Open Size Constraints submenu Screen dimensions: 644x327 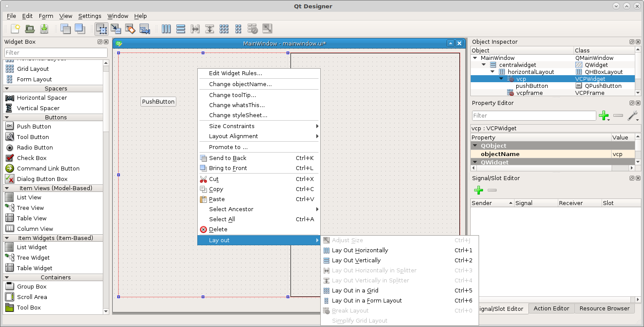[x=259, y=126]
